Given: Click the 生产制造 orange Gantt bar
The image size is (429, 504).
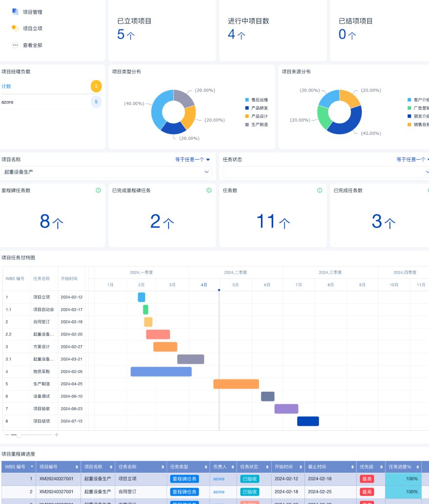Looking at the screenshot, I should click(x=236, y=384).
